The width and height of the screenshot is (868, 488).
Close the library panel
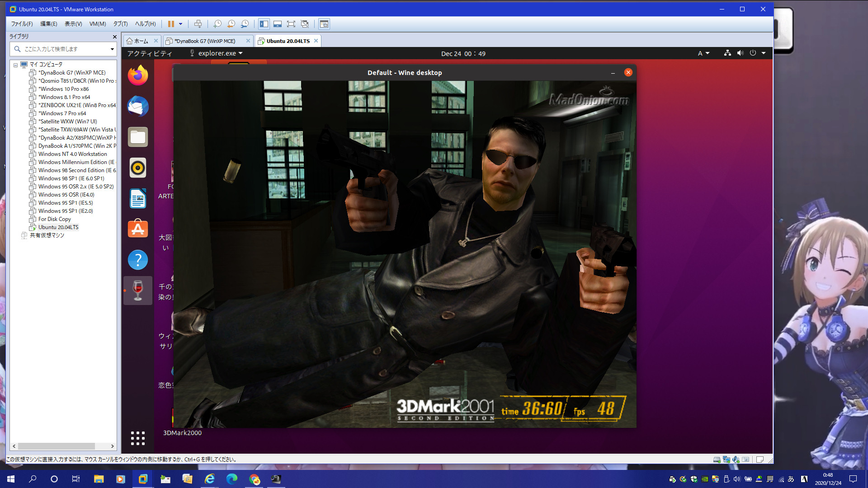click(x=114, y=37)
